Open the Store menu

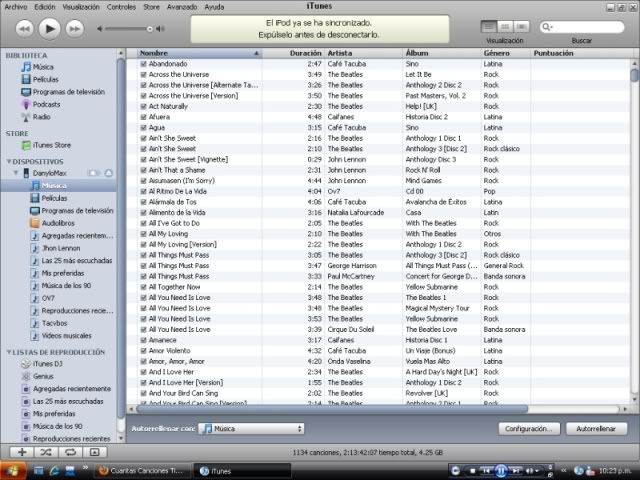pos(151,7)
